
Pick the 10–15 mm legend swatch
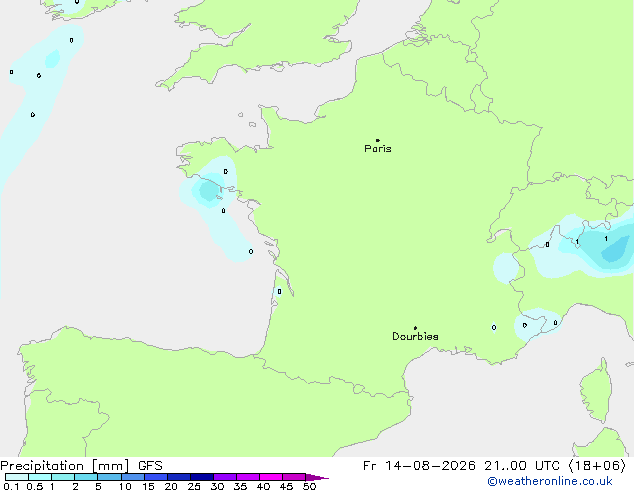133,477
